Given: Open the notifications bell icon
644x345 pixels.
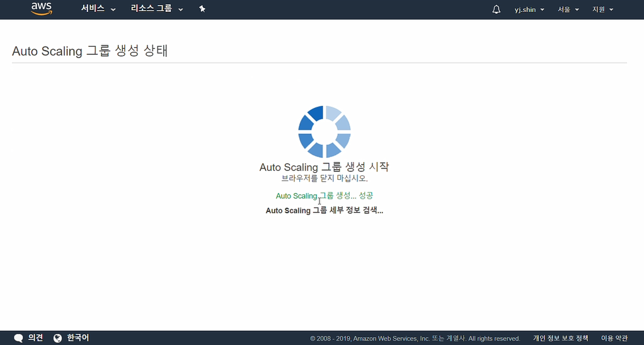Looking at the screenshot, I should [496, 9].
